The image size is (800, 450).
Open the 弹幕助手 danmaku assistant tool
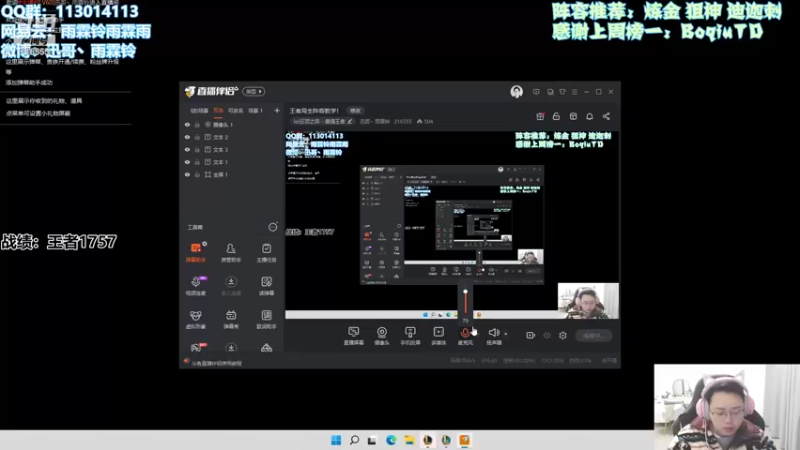tap(196, 252)
